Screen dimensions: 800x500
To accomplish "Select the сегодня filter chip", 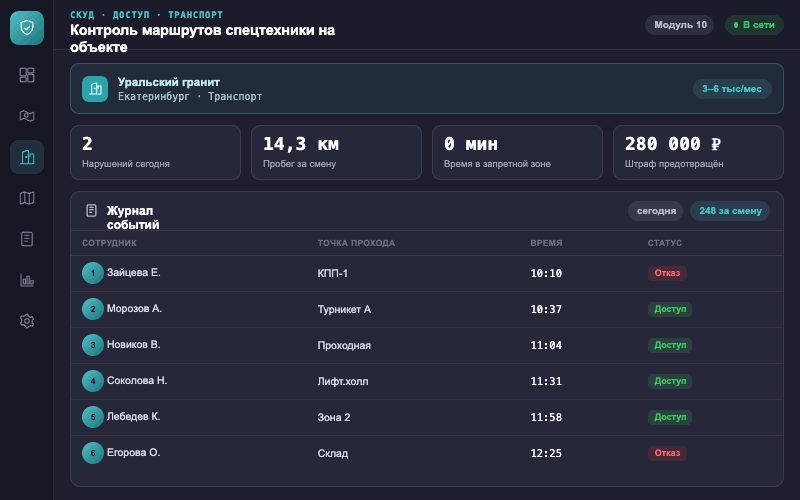I will [x=656, y=211].
